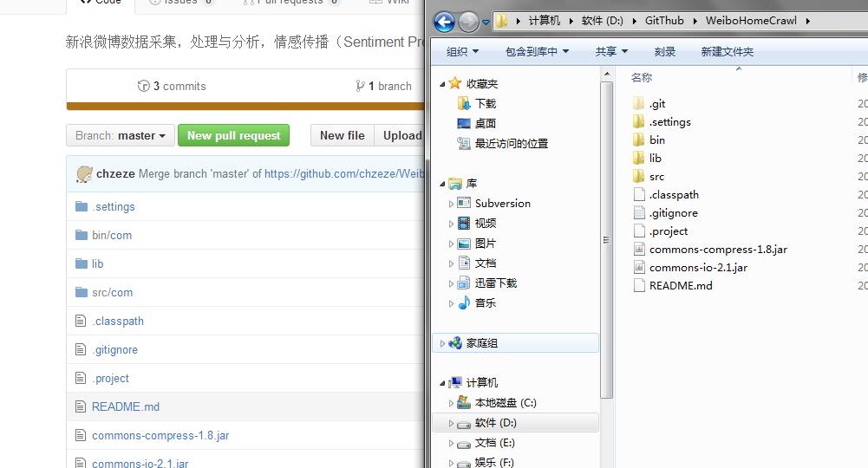Image resolution: width=868 pixels, height=468 pixels.
Task: Open the 桌面 desktop icon in favorites
Action: [464, 123]
